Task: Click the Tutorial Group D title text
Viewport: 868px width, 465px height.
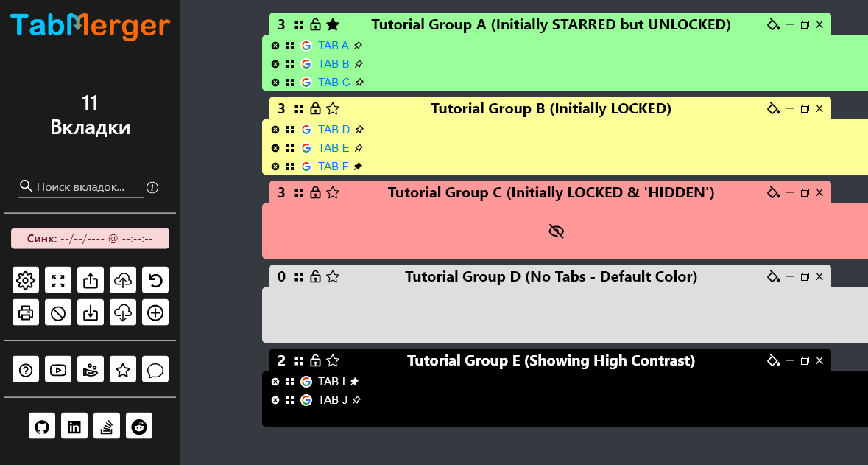Action: [551, 276]
